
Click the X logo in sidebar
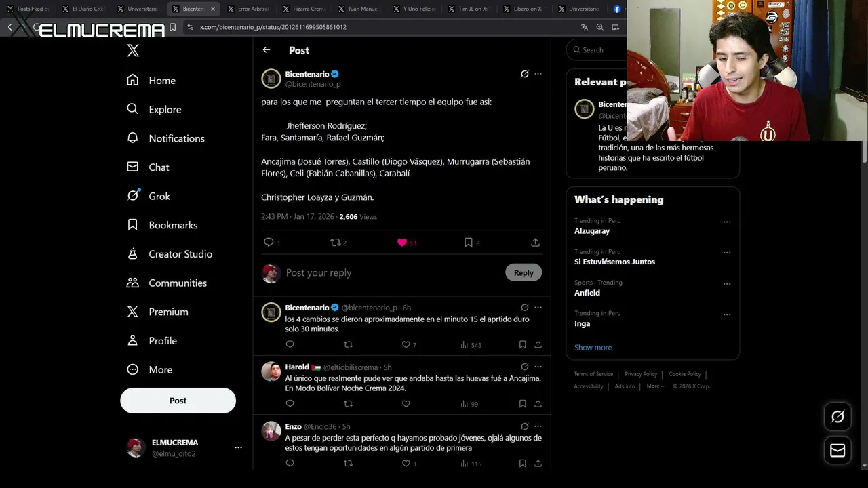pyautogui.click(x=133, y=50)
